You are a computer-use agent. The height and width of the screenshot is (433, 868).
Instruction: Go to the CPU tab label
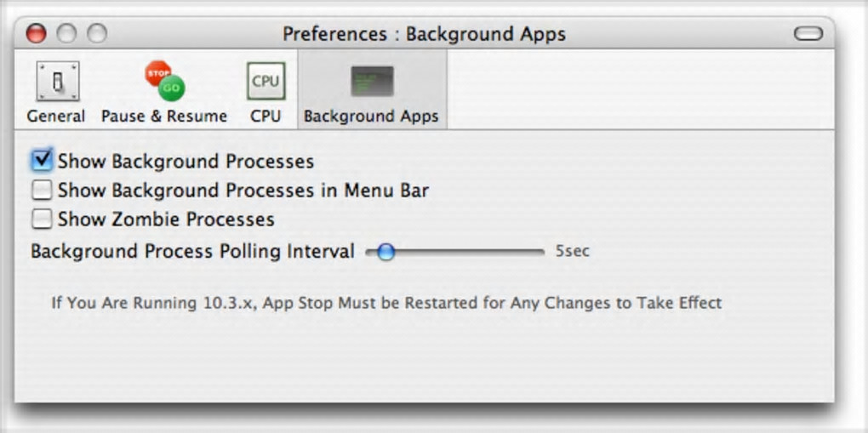266,117
